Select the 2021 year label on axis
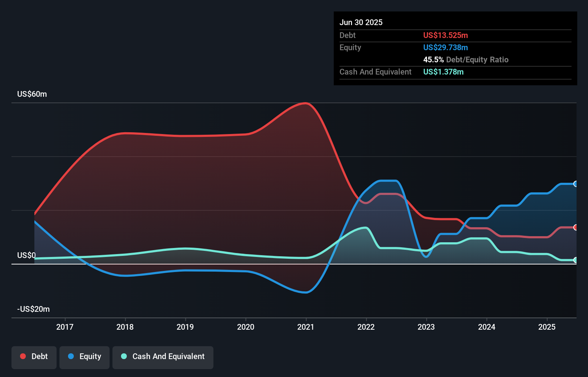Screen dimensions: 588x377 pyautogui.click(x=305, y=327)
